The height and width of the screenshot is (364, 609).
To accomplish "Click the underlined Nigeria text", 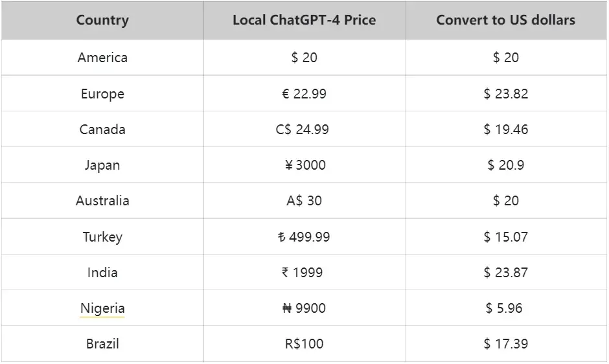I will coord(102,308).
